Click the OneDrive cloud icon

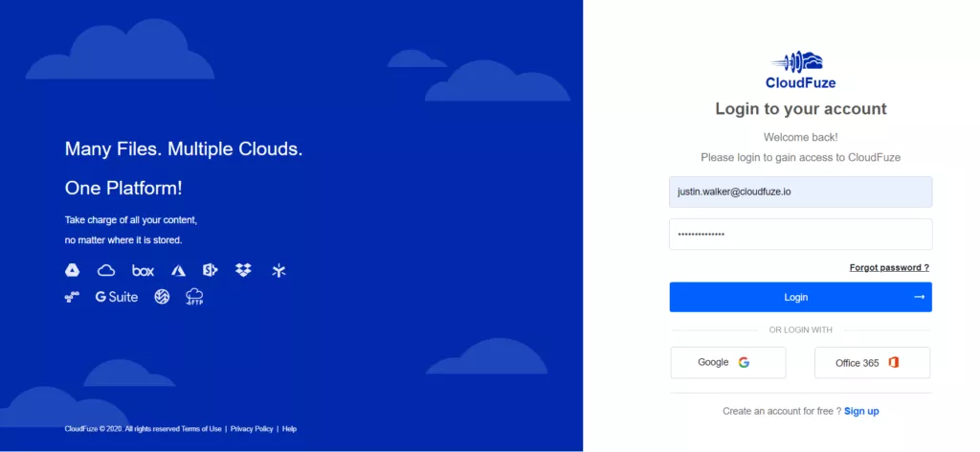coord(106,271)
